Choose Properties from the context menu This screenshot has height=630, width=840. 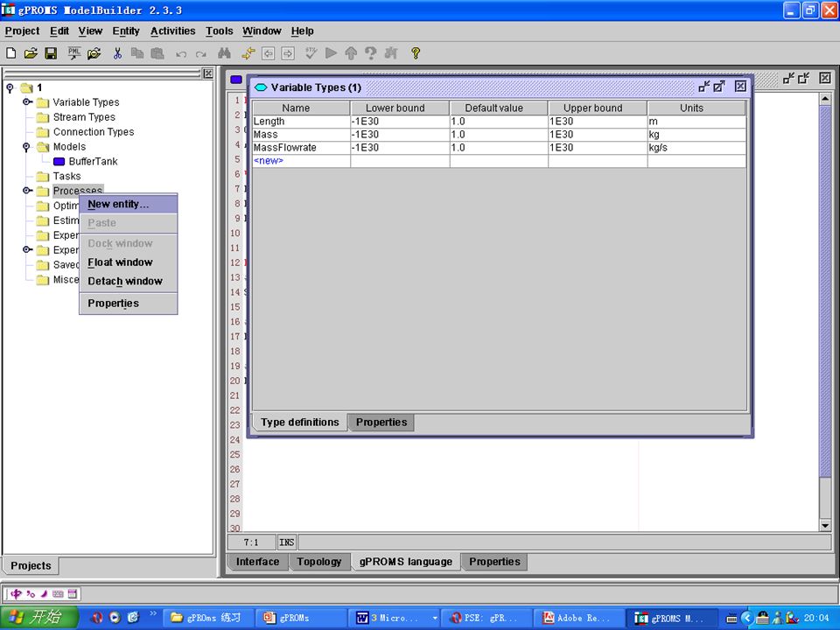tap(129, 304)
